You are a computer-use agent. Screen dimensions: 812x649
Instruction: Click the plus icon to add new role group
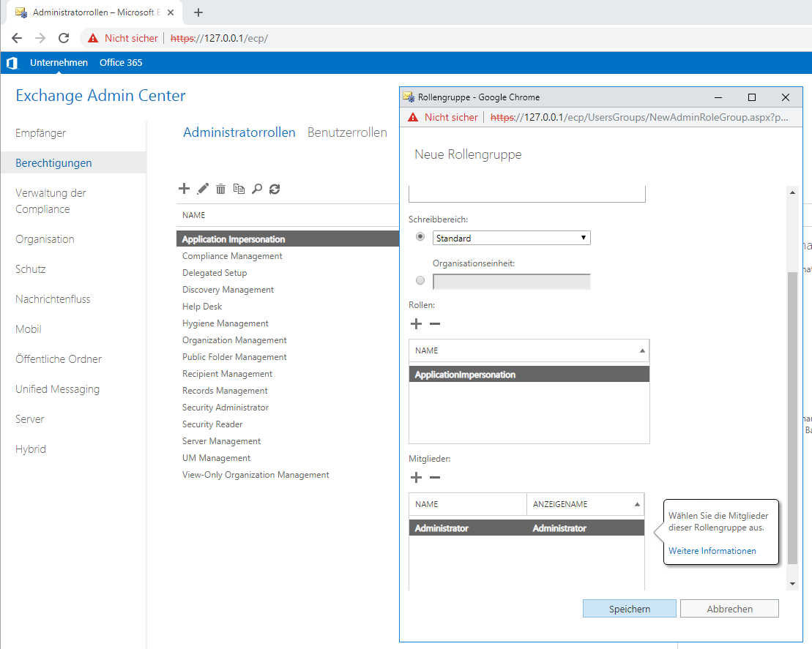click(184, 189)
